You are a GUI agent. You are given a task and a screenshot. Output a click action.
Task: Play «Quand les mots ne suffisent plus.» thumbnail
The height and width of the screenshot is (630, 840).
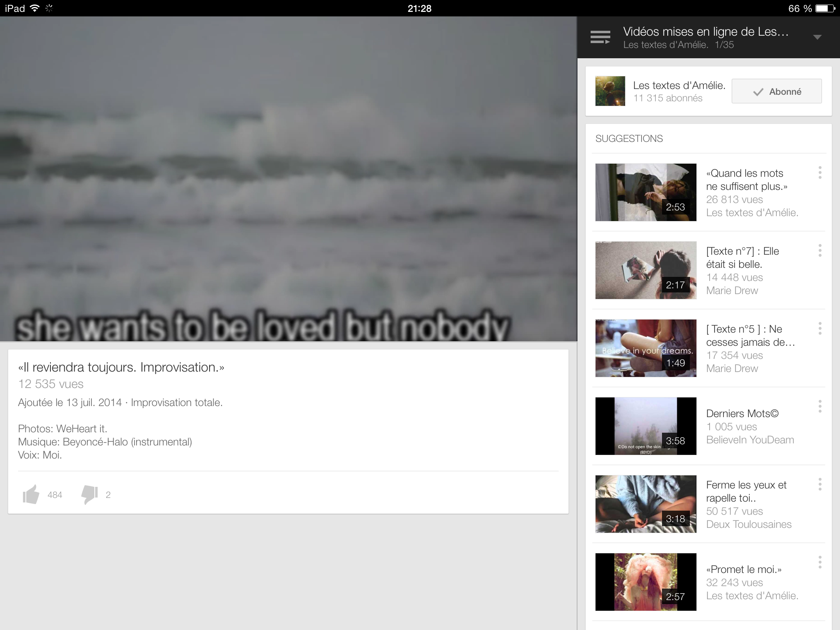[646, 192]
